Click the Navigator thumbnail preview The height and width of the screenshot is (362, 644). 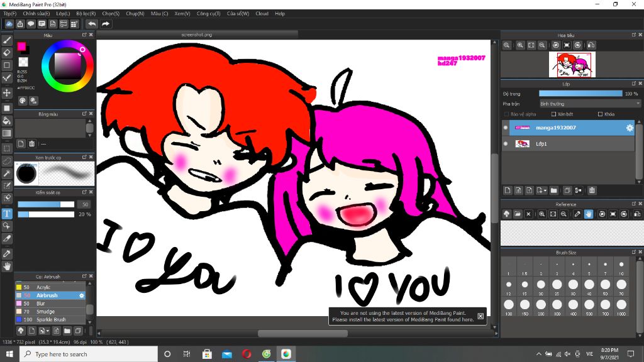[572, 65]
